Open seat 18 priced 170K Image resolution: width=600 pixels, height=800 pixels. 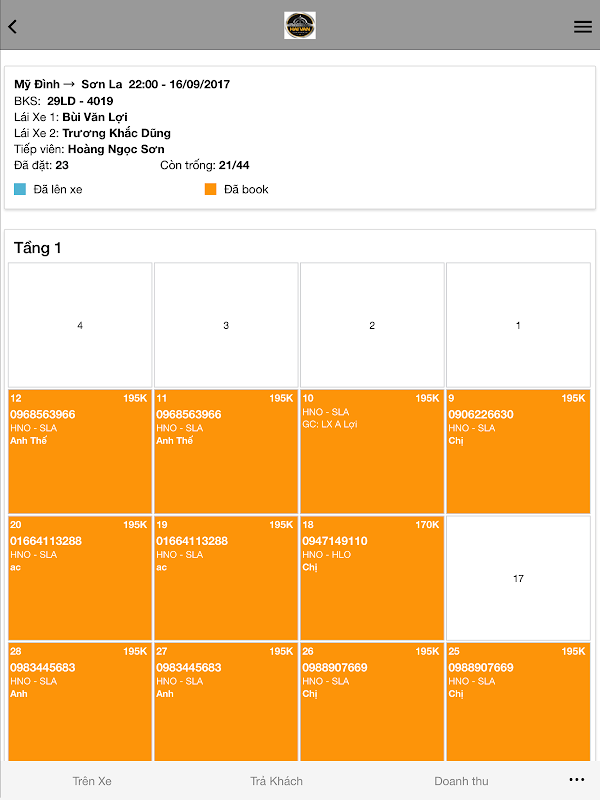pyautogui.click(x=372, y=578)
